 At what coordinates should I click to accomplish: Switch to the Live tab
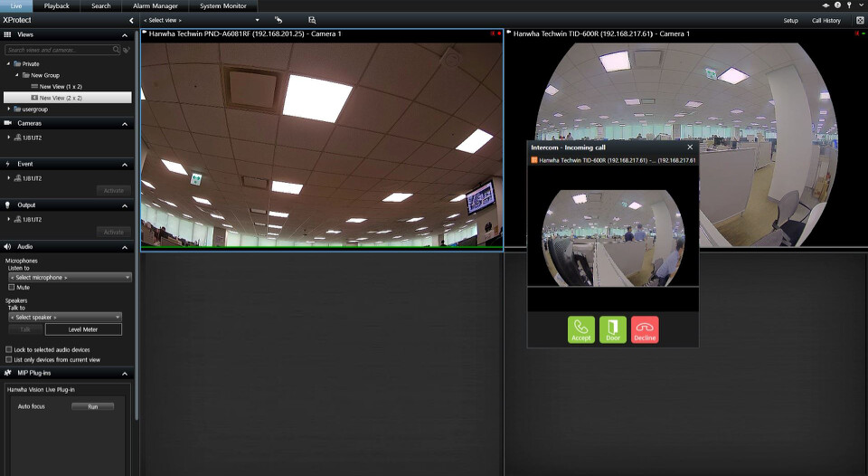click(x=16, y=6)
